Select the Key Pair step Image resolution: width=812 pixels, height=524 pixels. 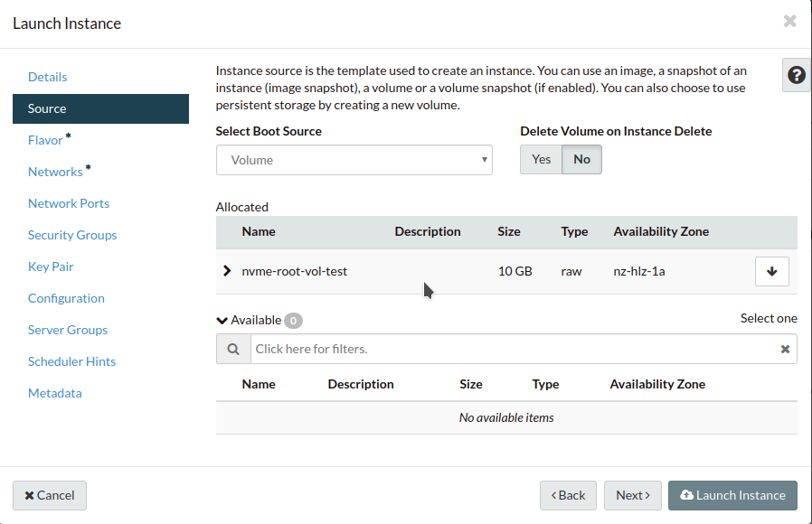tap(51, 267)
